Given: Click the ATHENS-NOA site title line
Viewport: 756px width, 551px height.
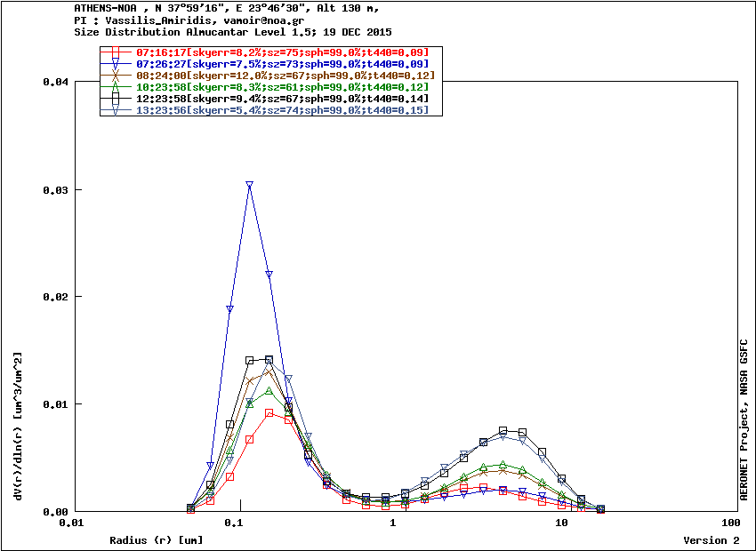Looking at the screenshot, I should [x=227, y=8].
